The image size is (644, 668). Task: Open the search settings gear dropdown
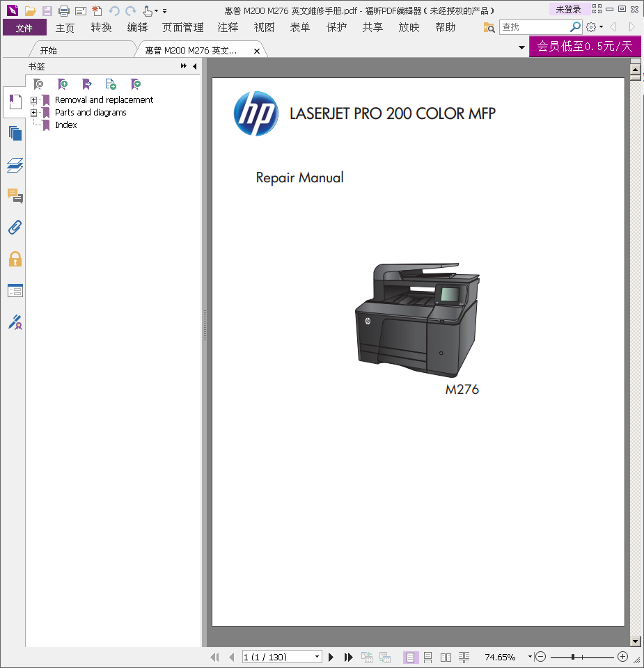click(594, 27)
